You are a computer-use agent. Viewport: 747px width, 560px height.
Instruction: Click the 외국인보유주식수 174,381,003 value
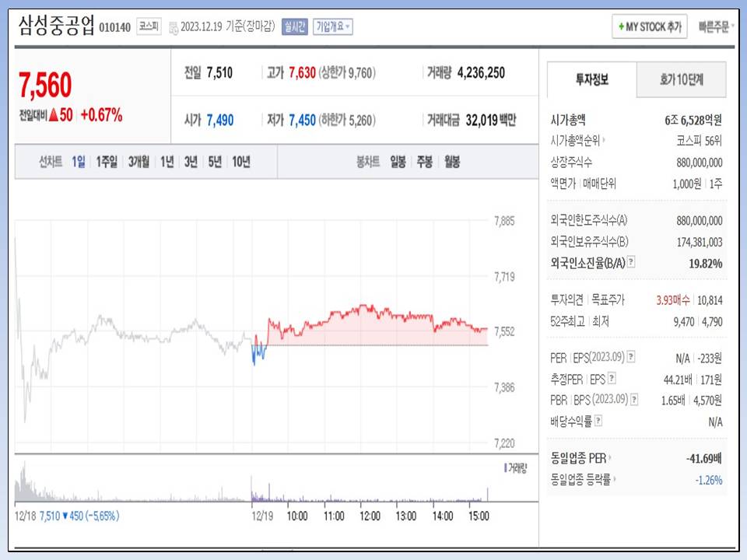point(700,243)
